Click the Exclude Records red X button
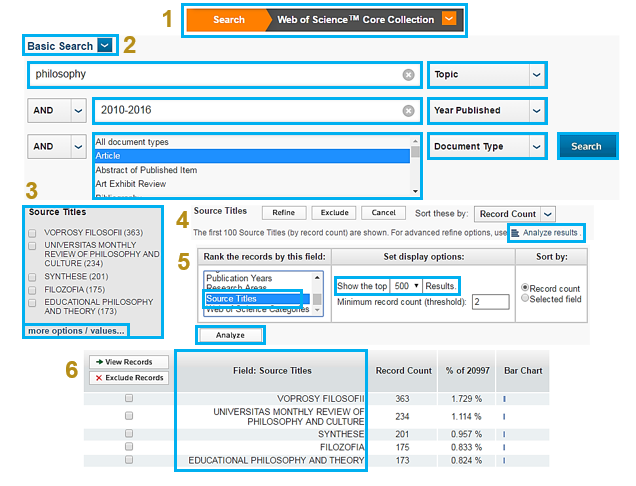636x486 pixels. 128,377
